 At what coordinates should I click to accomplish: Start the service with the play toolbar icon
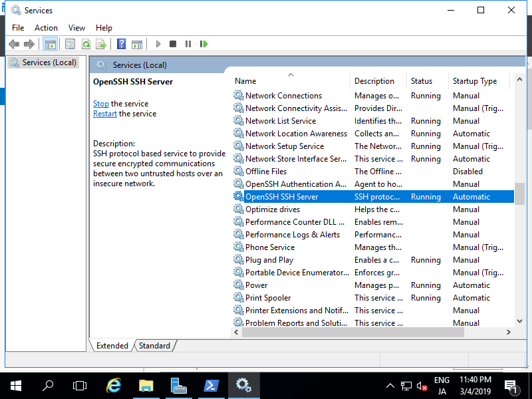pos(158,44)
